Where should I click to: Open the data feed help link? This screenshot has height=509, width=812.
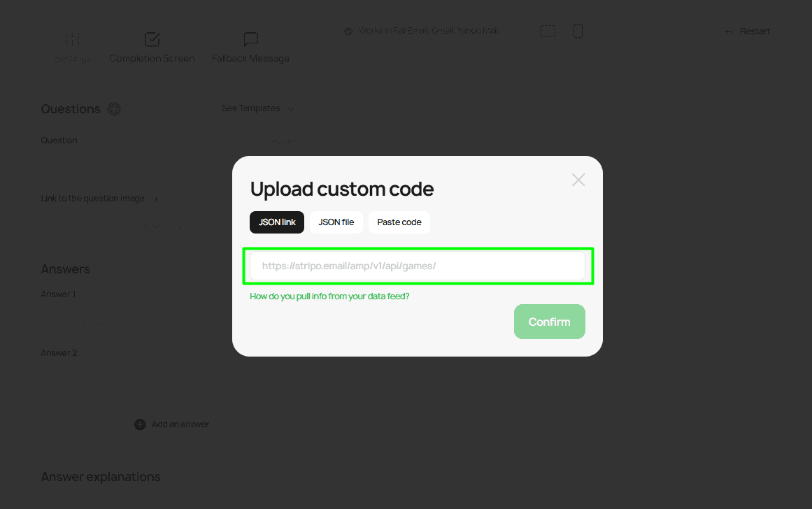coord(329,296)
